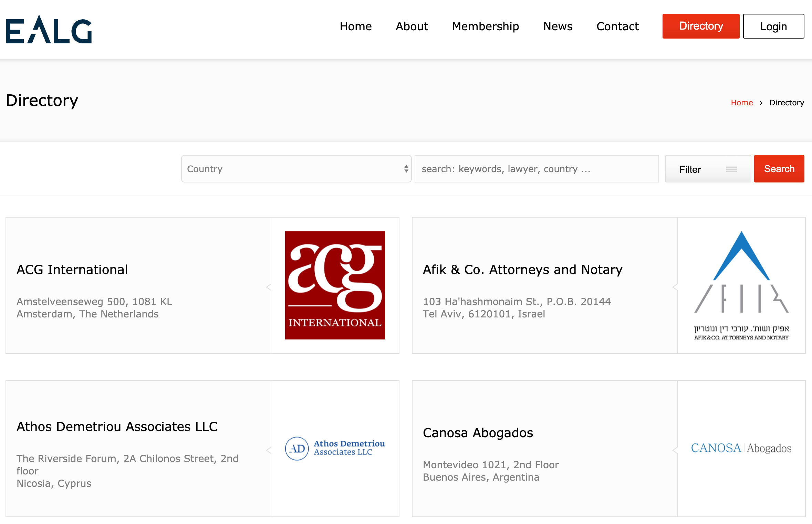Screen dimensions: 812x524
Task: Click the red Search button
Action: pos(779,169)
